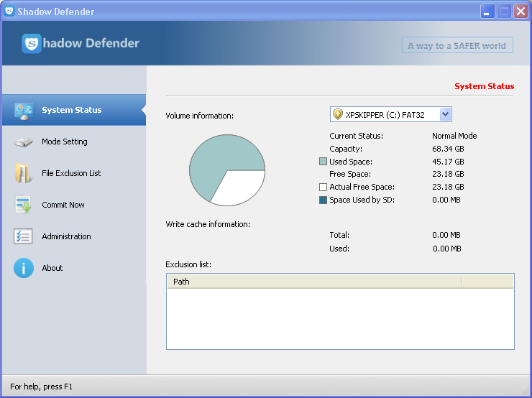Click the red System Status heading
Viewport: 532px width, 398px height.
[x=484, y=86]
